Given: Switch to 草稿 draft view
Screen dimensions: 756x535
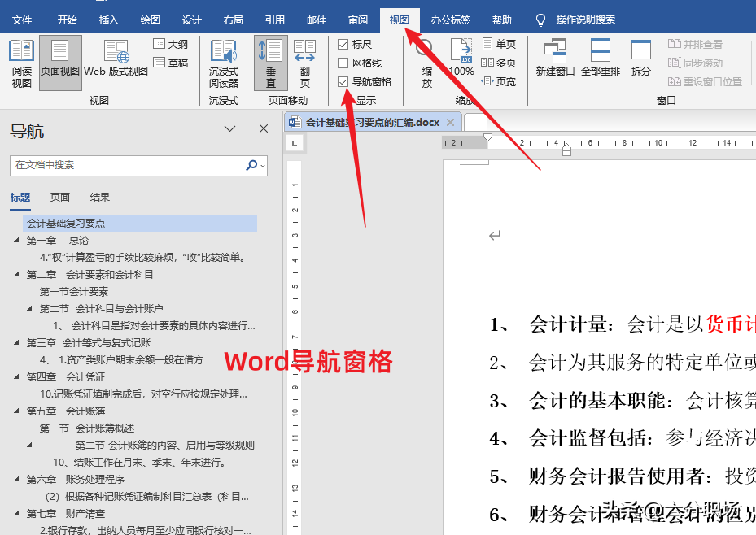Looking at the screenshot, I should click(171, 63).
